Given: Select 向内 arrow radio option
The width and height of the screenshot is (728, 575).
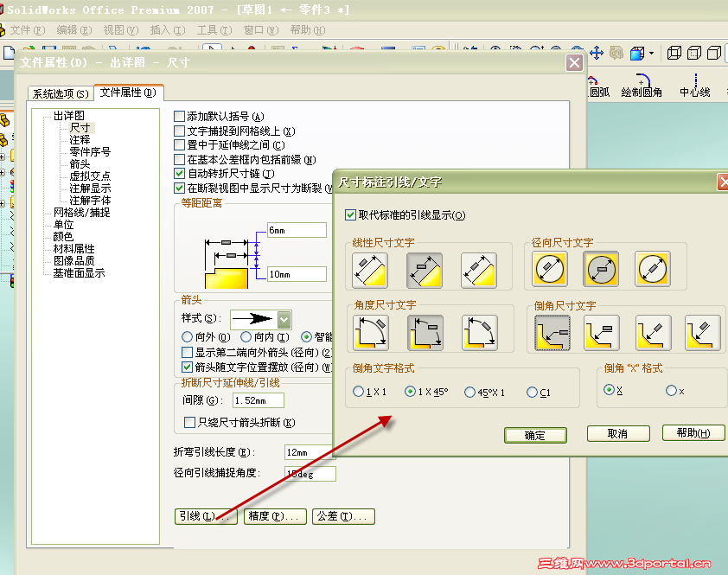Looking at the screenshot, I should [246, 336].
